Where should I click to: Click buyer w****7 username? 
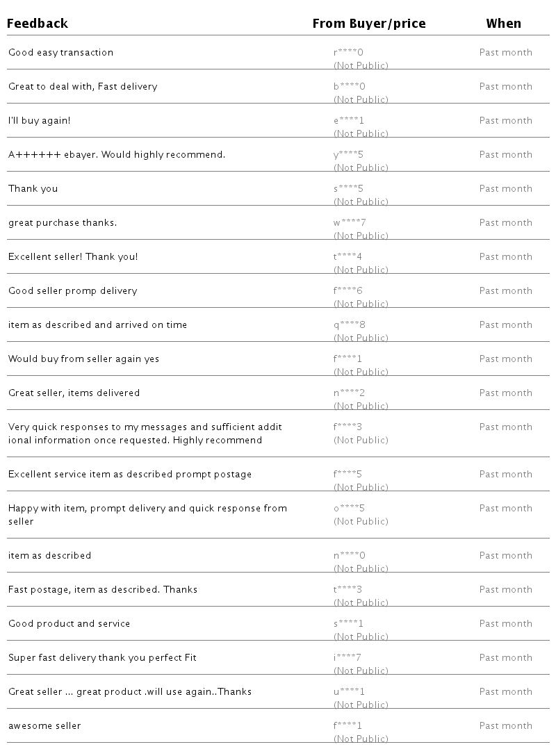pos(350,223)
